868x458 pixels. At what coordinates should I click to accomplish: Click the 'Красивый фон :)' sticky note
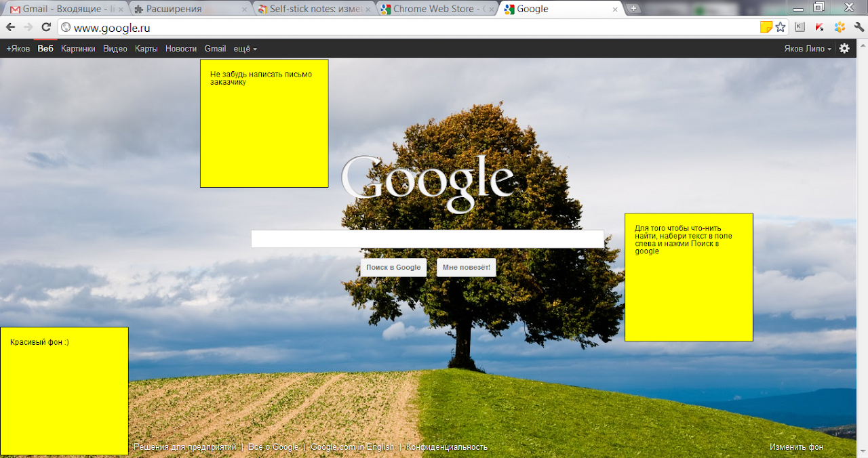click(64, 392)
